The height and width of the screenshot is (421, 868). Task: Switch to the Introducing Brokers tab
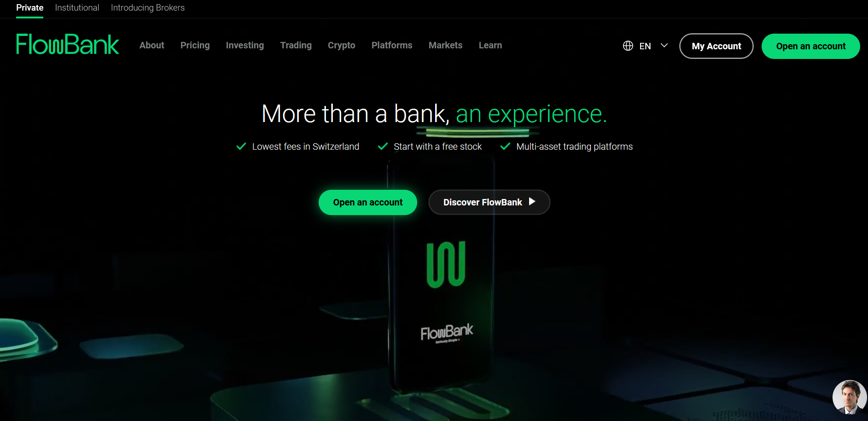pyautogui.click(x=148, y=8)
